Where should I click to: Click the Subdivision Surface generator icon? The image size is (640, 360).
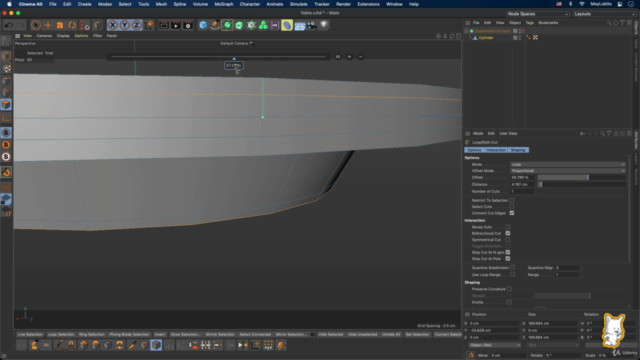tap(227, 25)
